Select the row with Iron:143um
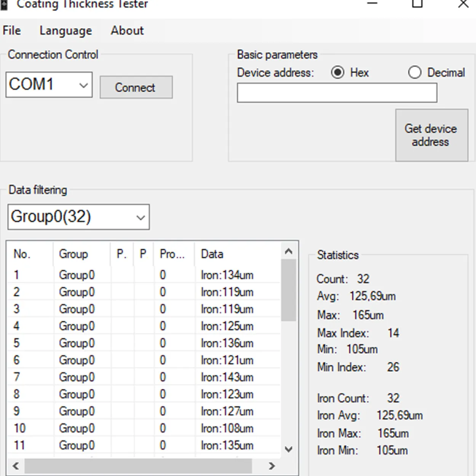This screenshot has height=476, width=476. tap(144, 377)
